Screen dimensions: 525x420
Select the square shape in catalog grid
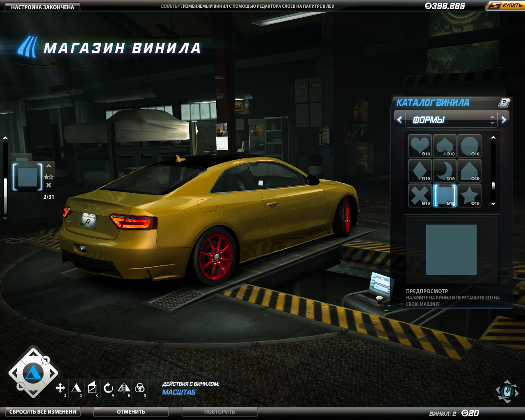[445, 195]
